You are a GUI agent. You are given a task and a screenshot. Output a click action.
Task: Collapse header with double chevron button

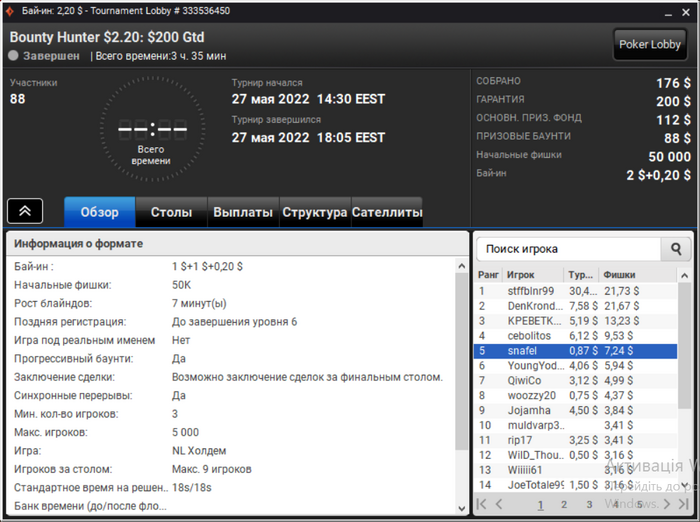pyautogui.click(x=25, y=211)
